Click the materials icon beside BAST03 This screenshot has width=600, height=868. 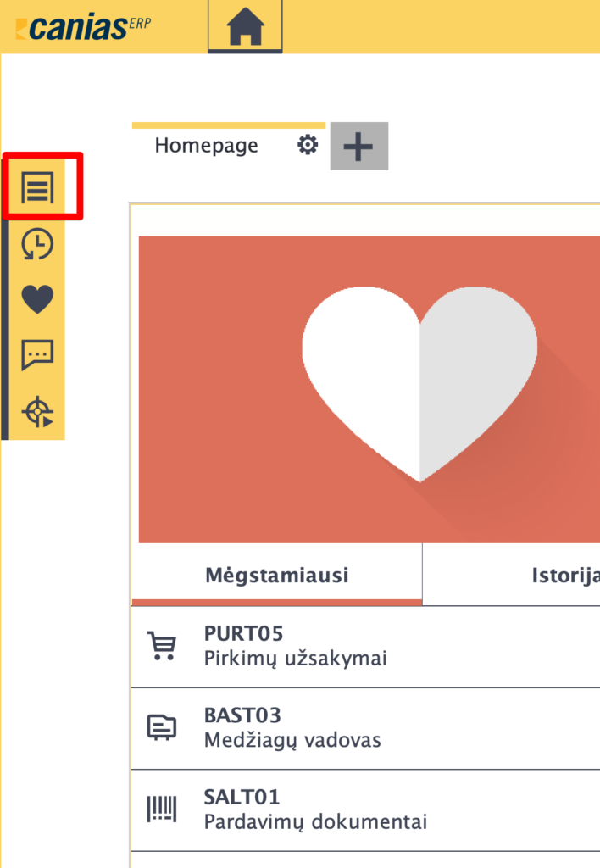pos(161,727)
